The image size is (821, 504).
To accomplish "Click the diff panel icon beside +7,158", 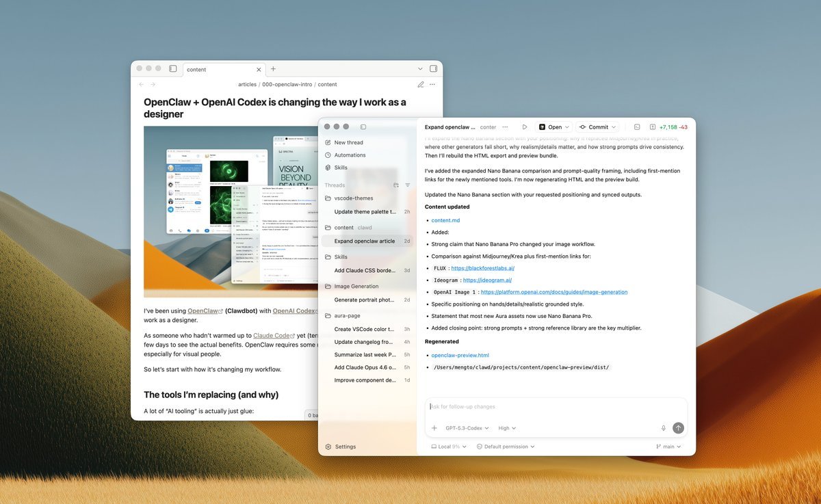I will (x=653, y=127).
